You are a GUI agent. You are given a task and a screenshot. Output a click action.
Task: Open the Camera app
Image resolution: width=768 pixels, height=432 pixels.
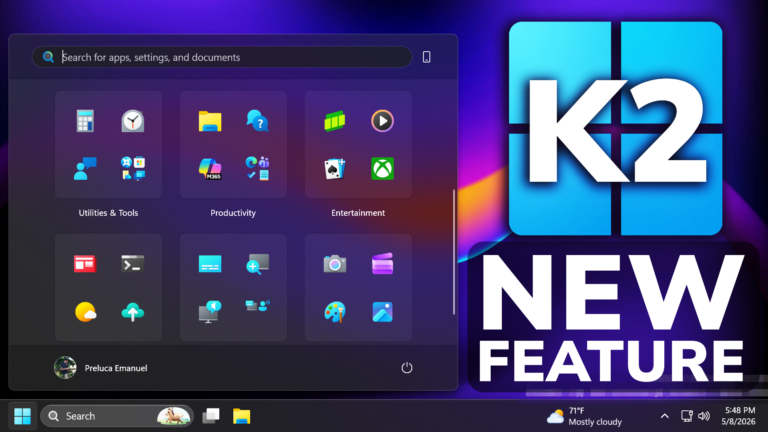click(335, 264)
